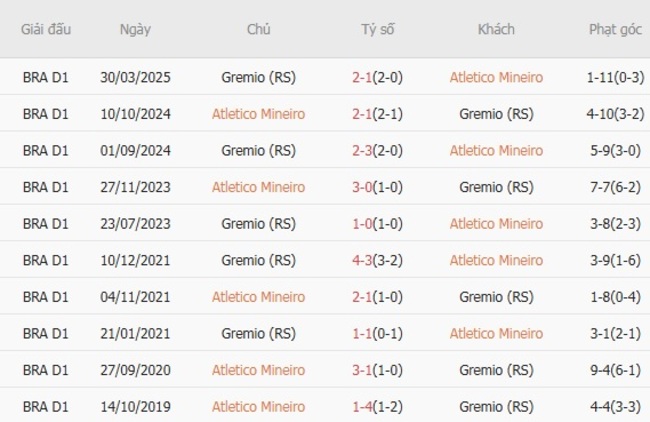Image resolution: width=650 pixels, height=422 pixels.
Task: Click the 04/11/2021 date cell
Action: click(x=135, y=297)
